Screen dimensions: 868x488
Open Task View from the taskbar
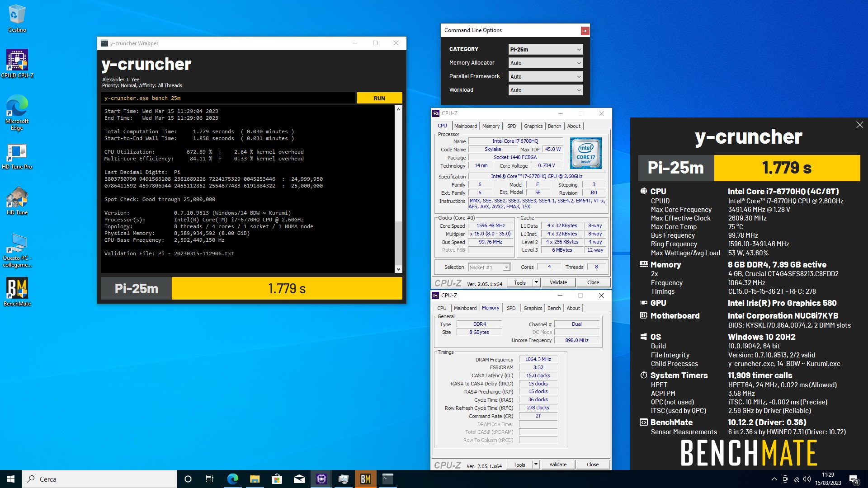pos(210,479)
